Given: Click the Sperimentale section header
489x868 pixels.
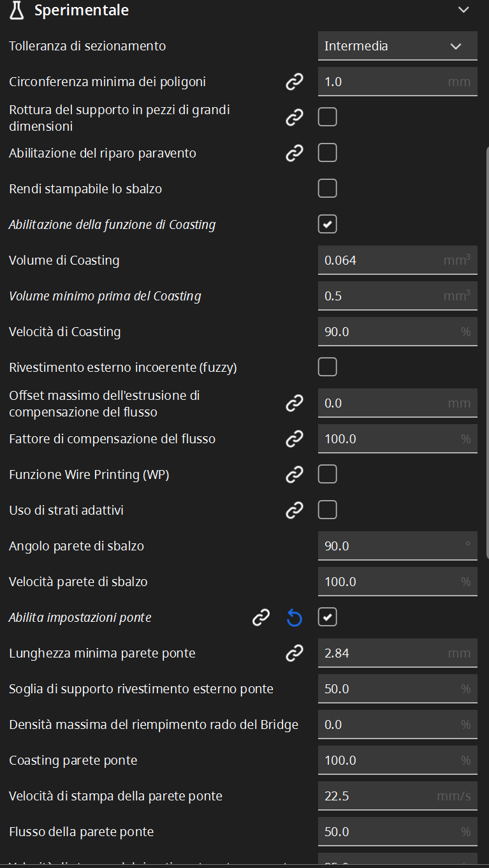Looking at the screenshot, I should [x=244, y=10].
